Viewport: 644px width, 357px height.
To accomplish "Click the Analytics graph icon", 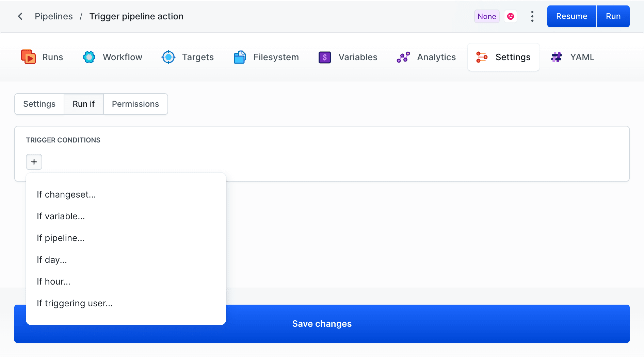I will click(x=403, y=57).
